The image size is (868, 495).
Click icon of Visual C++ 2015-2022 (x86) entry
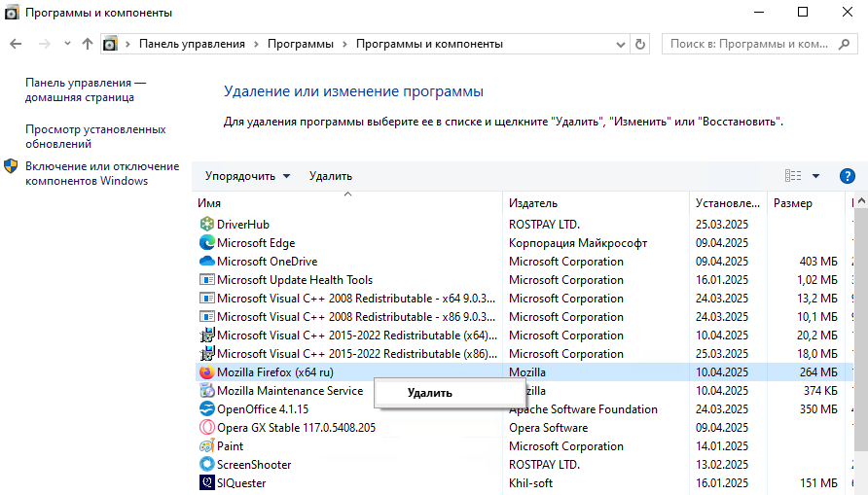(x=206, y=353)
